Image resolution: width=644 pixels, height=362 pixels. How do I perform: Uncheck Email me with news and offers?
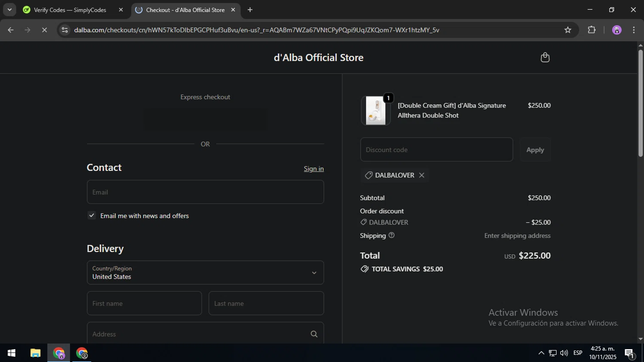click(x=91, y=216)
